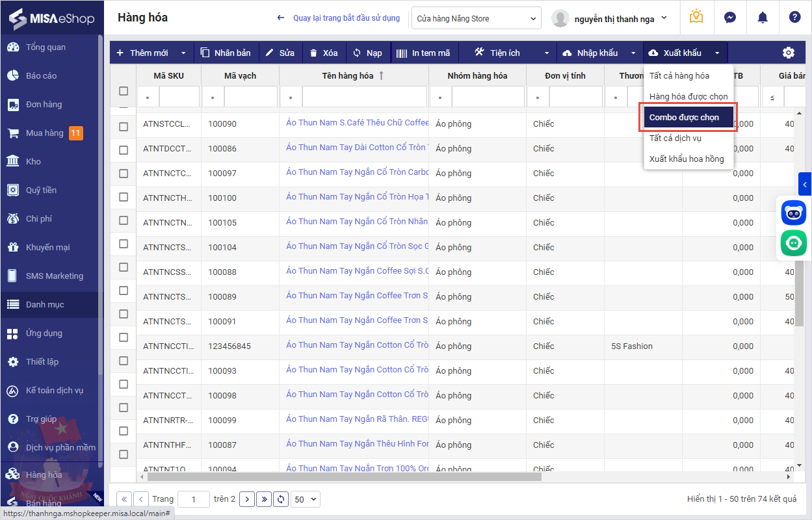Expand Thêm mới dropdown arrow
The width and height of the screenshot is (812, 520).
click(183, 53)
